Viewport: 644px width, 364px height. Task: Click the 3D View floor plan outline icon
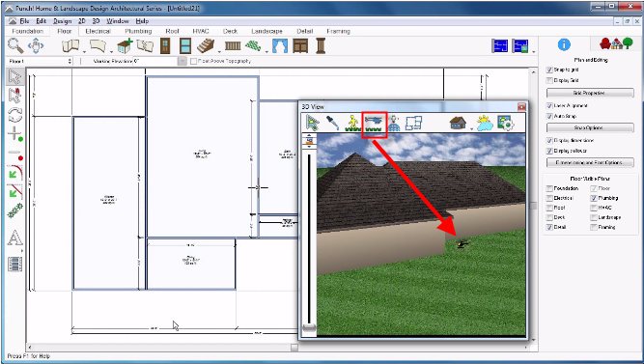pyautogui.click(x=413, y=123)
